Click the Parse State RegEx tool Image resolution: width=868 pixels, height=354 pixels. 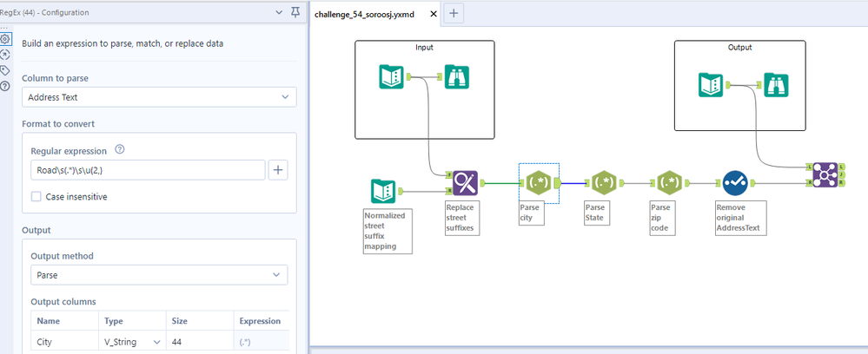(x=602, y=183)
